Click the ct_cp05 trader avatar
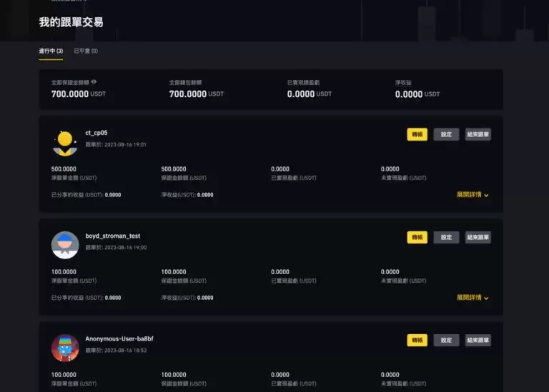The image size is (549, 392). click(x=65, y=143)
